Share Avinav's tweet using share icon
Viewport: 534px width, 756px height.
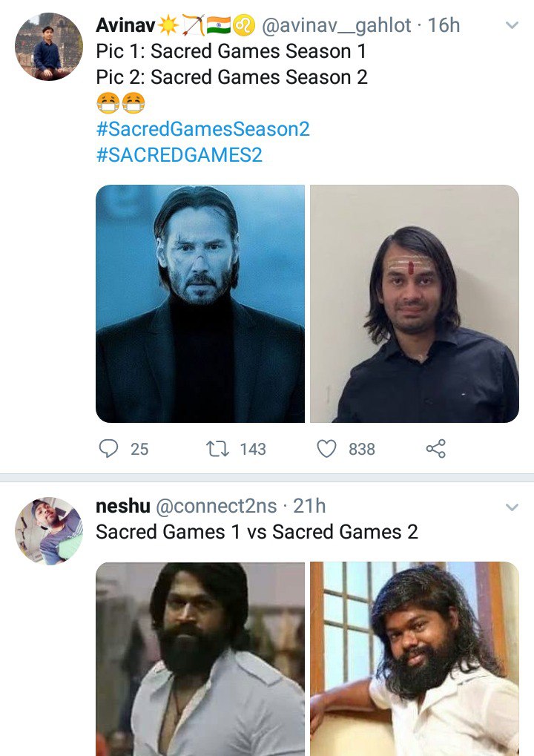tap(435, 448)
